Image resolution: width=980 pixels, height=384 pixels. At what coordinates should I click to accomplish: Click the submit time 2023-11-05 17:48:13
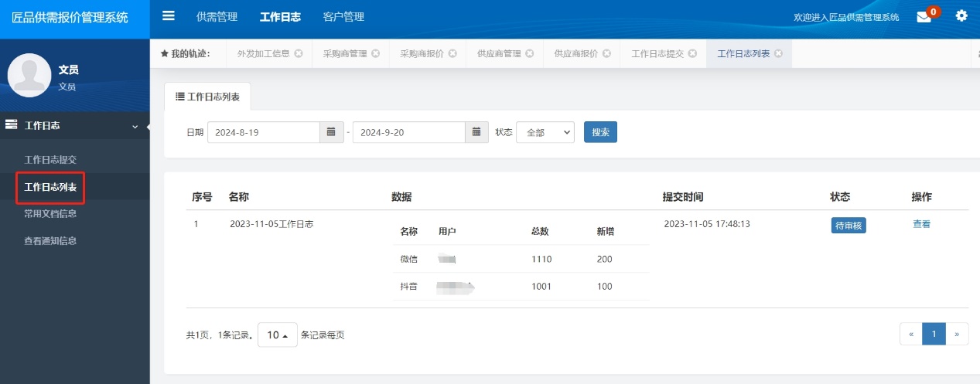[x=707, y=224]
